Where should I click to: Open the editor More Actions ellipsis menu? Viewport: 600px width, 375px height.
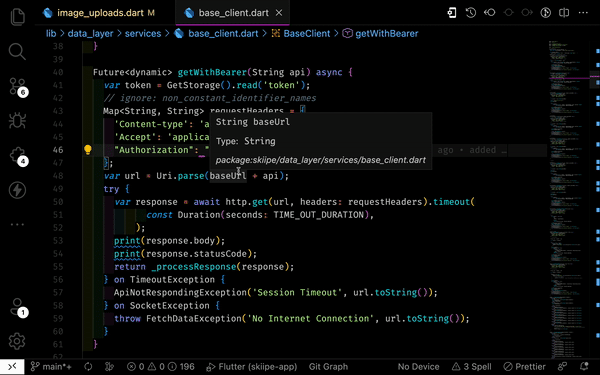coord(583,13)
